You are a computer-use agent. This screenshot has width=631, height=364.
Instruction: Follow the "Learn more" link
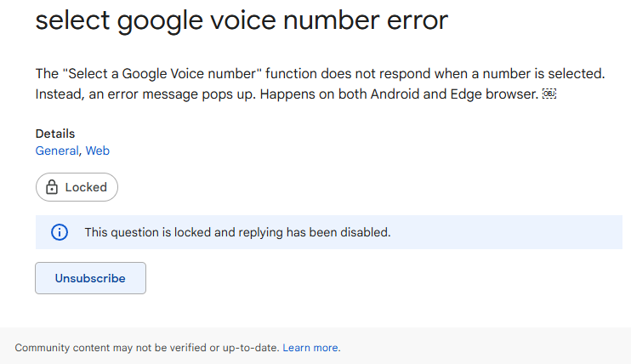coord(310,348)
